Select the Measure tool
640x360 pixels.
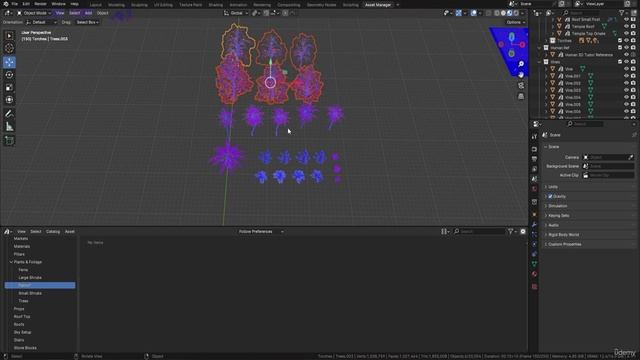click(9, 127)
